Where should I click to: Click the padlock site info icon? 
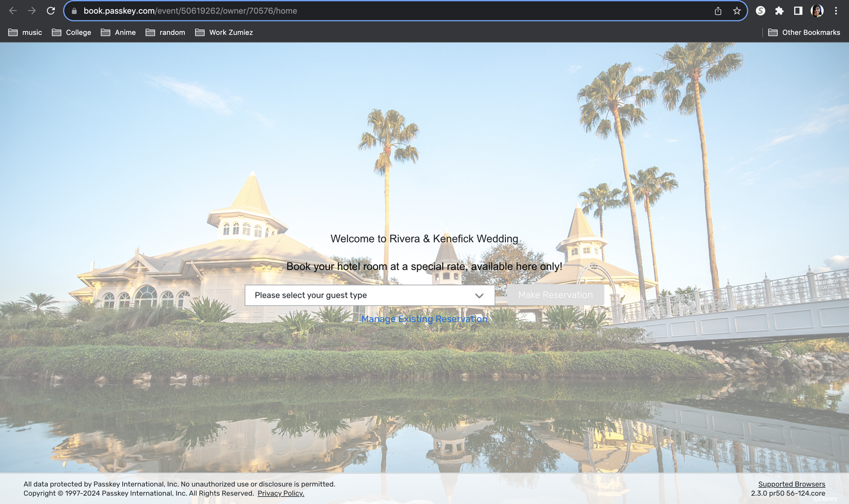(74, 11)
